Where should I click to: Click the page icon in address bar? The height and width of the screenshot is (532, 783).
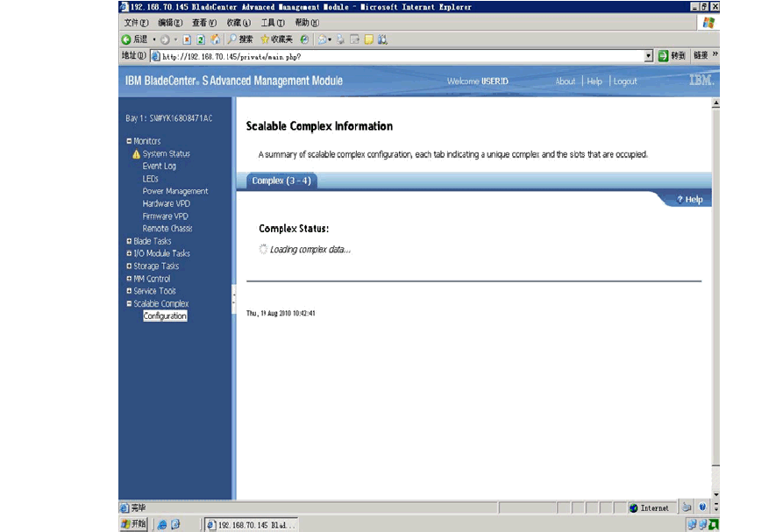(x=156, y=56)
